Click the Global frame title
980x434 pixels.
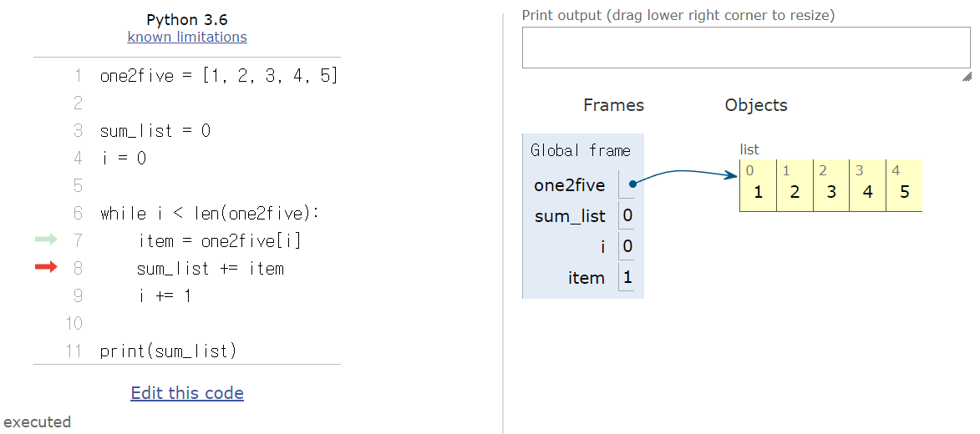[x=581, y=151]
